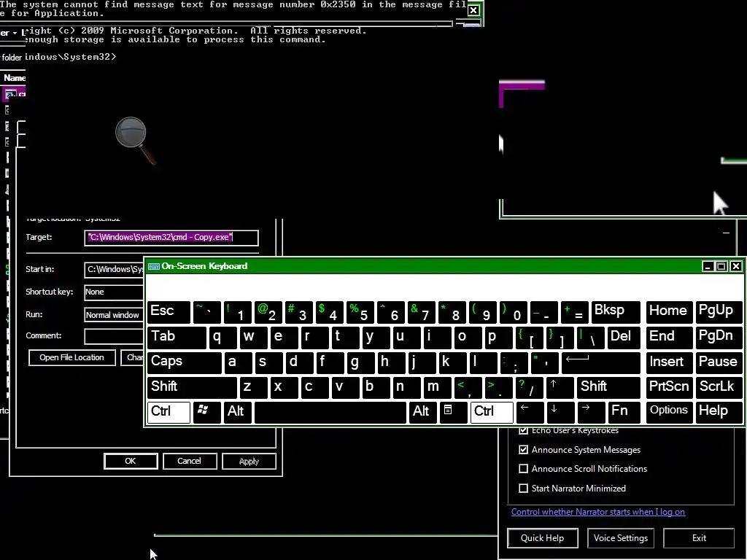Click the 5 percent key on On-Screen Keyboard
This screenshot has height=560, width=747.
360,312
